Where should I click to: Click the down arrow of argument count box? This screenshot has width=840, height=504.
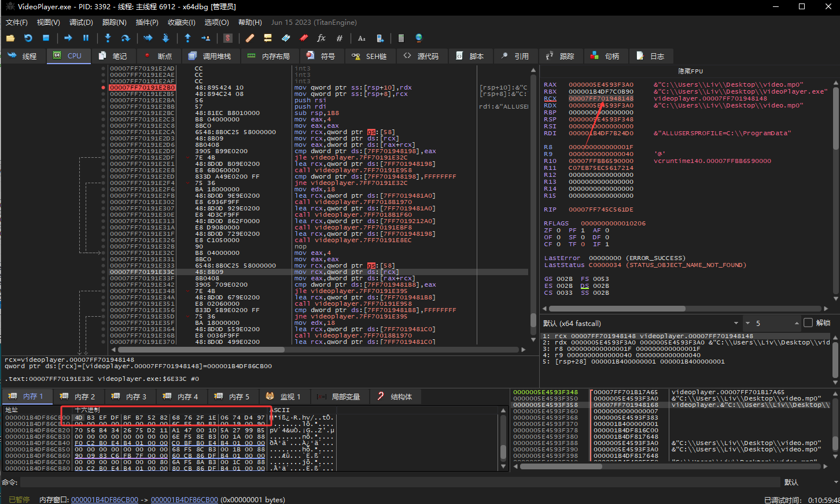(747, 324)
